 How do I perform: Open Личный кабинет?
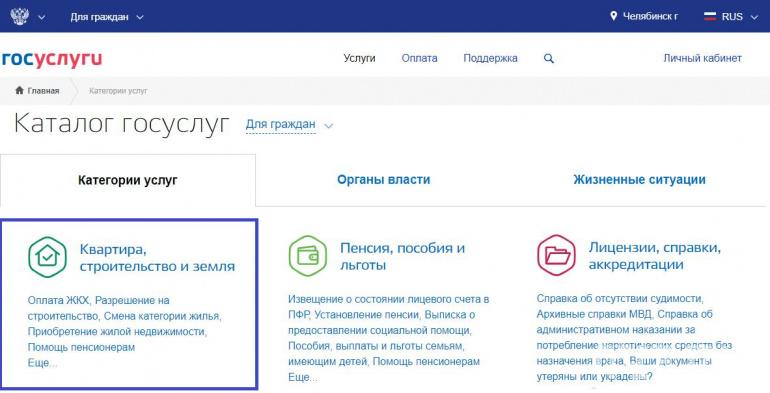click(702, 58)
